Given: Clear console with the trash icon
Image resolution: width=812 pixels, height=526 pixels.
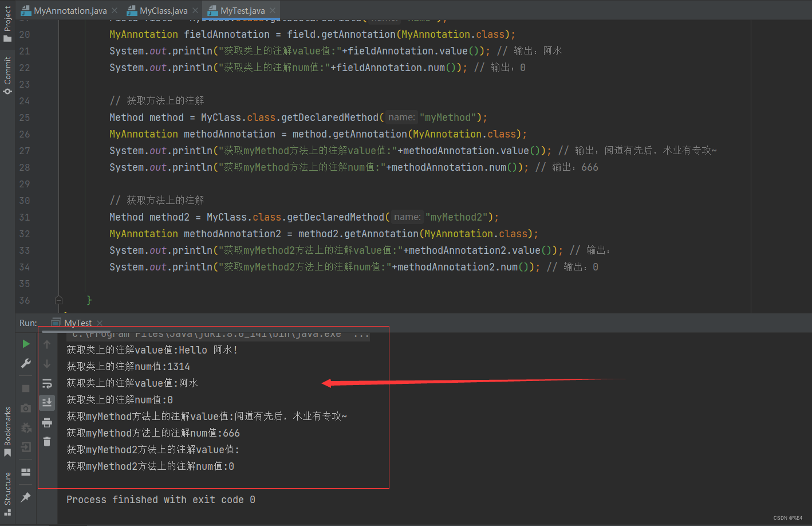Looking at the screenshot, I should pos(47,442).
